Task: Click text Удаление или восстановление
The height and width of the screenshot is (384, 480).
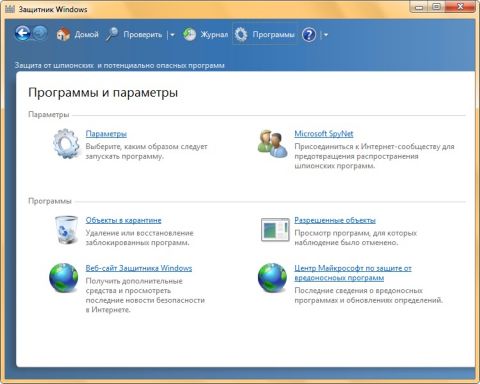Action: (139, 233)
